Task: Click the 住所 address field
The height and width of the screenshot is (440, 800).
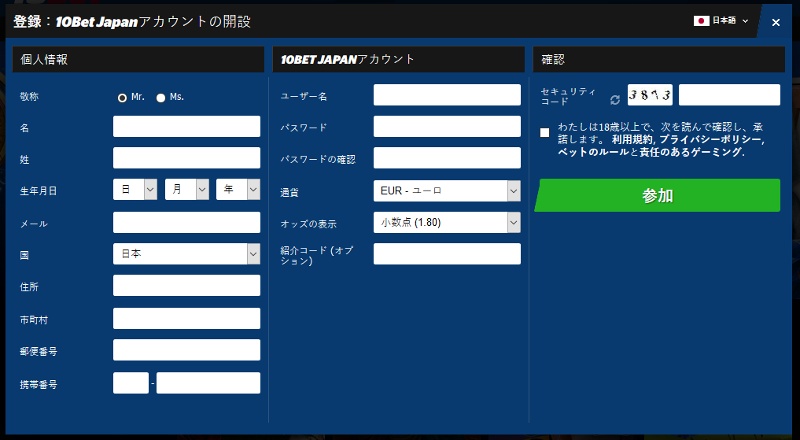Action: point(186,285)
